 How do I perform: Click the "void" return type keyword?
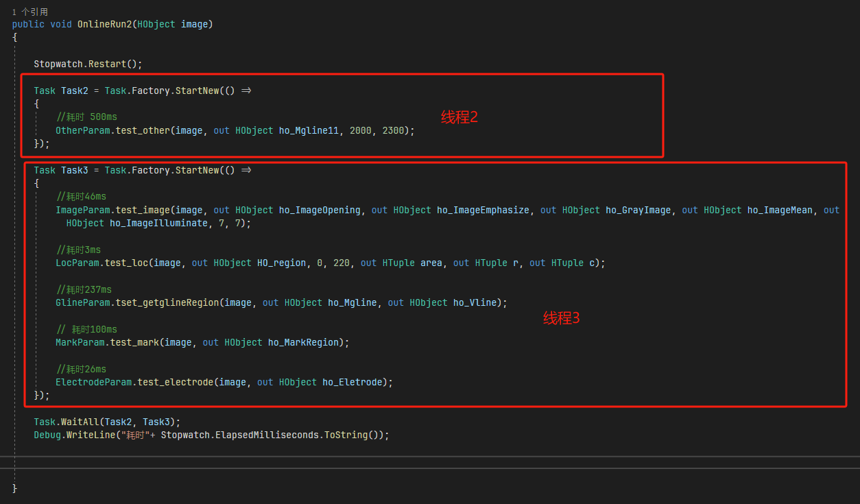coord(61,24)
